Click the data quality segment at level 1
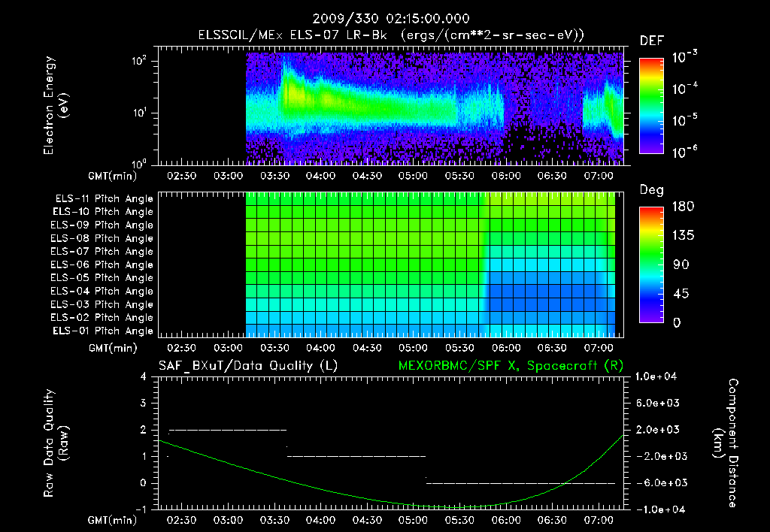Screen dimensions: 770x532 [356, 456]
